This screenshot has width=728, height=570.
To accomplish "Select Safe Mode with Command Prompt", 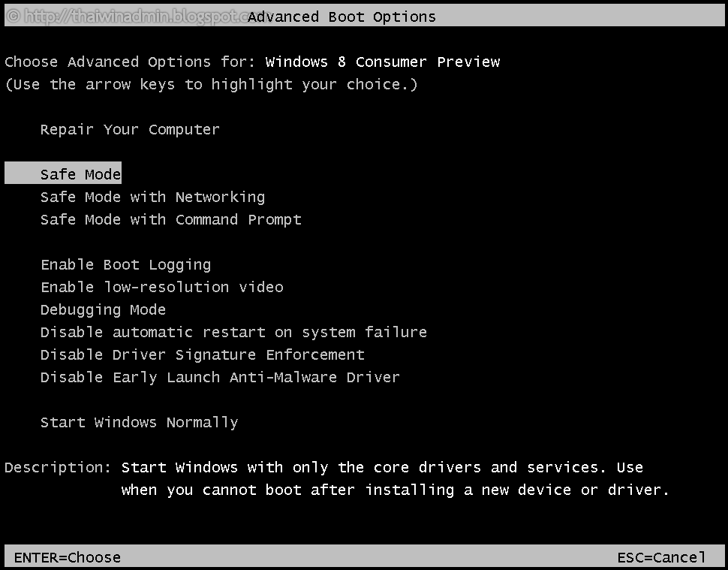I will 170,219.
